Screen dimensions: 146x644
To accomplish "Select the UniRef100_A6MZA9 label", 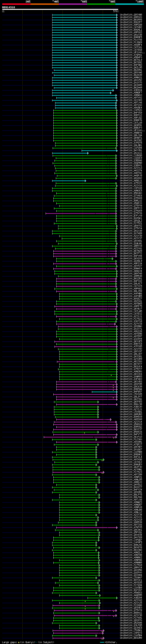I will click(131, 419).
